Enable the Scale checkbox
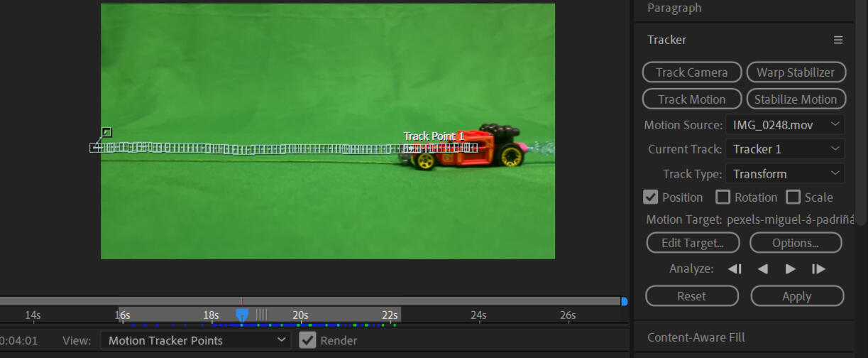The width and height of the screenshot is (868, 358). 793,197
